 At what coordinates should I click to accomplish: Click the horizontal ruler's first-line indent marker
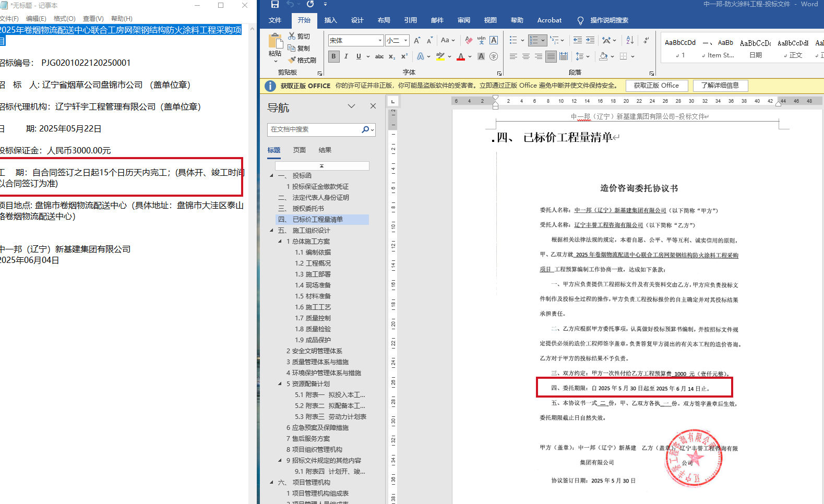tap(495, 97)
